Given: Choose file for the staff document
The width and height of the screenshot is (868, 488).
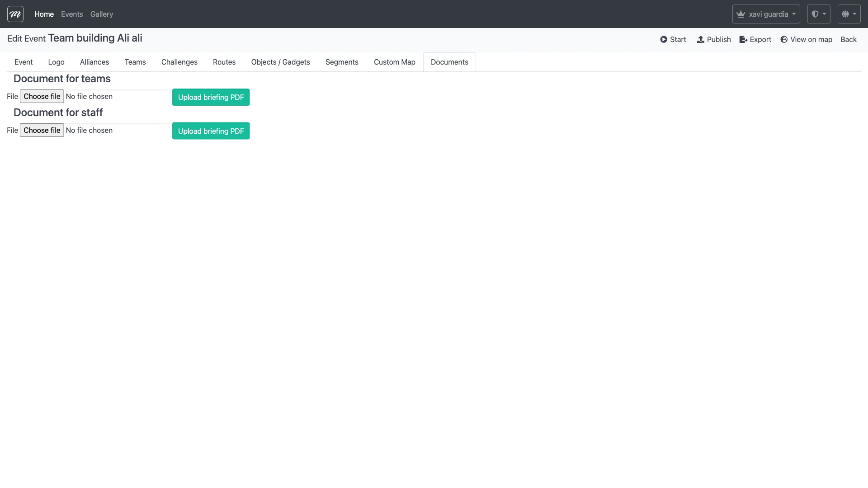Looking at the screenshot, I should click(x=42, y=130).
